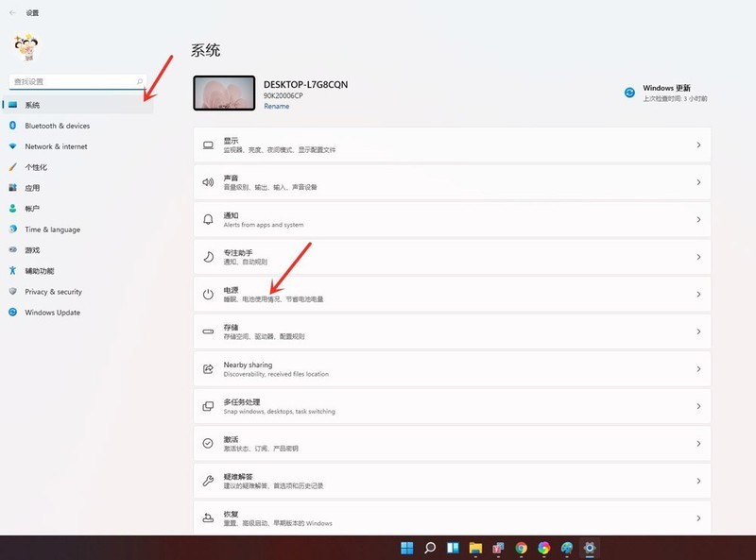Expand the 电源 row via its arrow
Image resolution: width=756 pixels, height=560 pixels.
tap(699, 294)
